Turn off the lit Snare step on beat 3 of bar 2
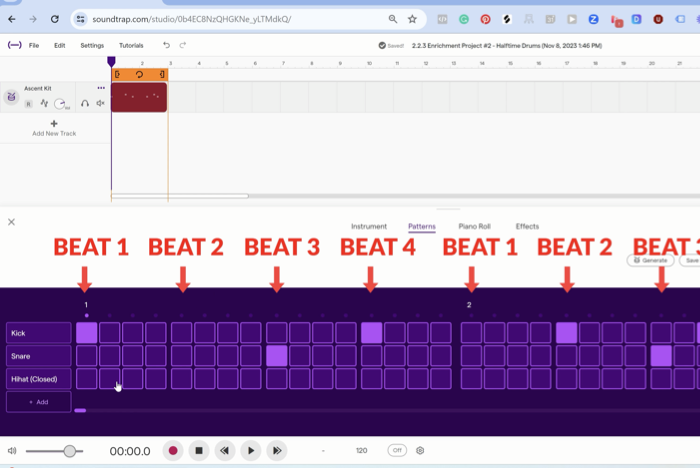Viewport: 700px width, 468px height. [661, 356]
